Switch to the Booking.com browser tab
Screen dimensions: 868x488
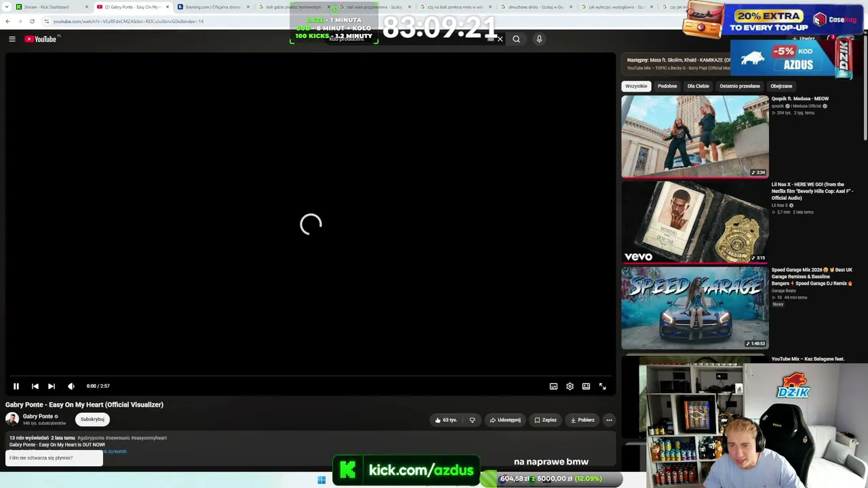tap(213, 7)
